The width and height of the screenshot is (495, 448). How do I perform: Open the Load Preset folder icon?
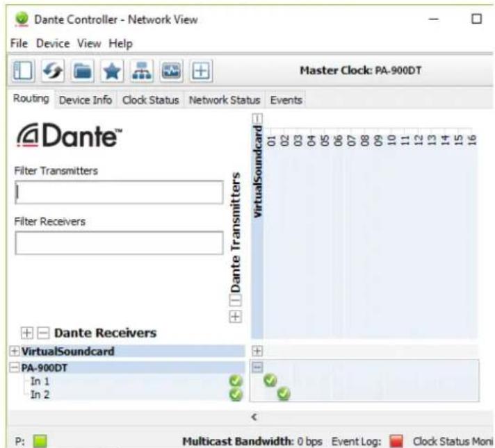point(82,70)
